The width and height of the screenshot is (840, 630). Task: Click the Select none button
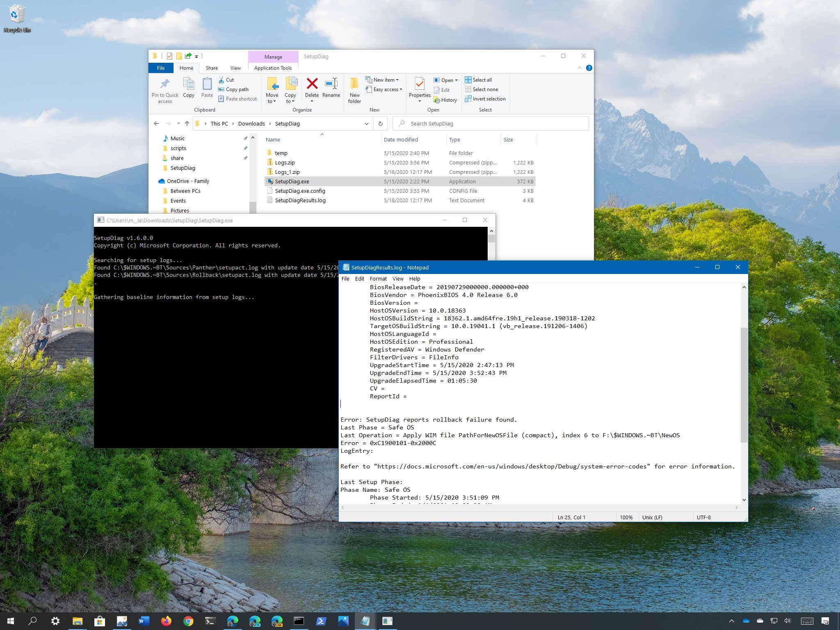click(485, 89)
